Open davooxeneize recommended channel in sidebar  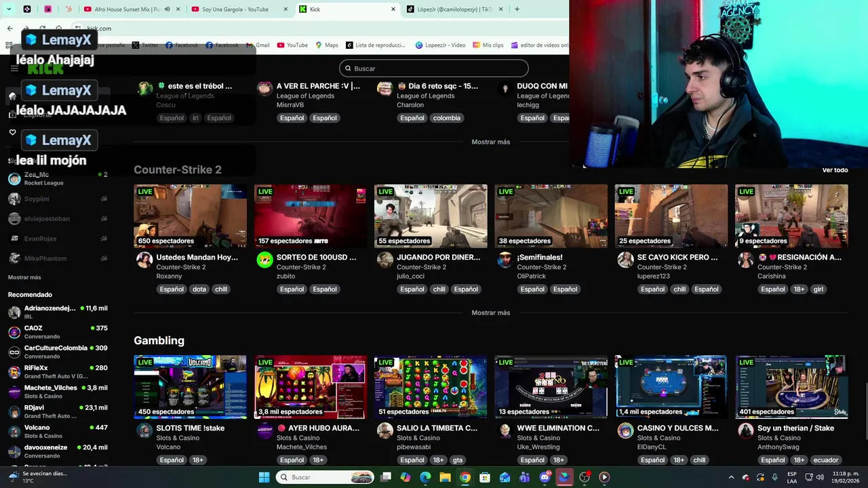tap(58, 451)
